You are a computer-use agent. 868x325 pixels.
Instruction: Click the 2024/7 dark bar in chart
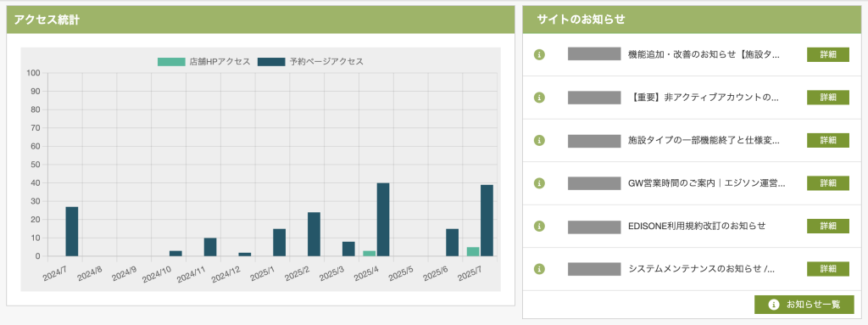click(x=72, y=232)
